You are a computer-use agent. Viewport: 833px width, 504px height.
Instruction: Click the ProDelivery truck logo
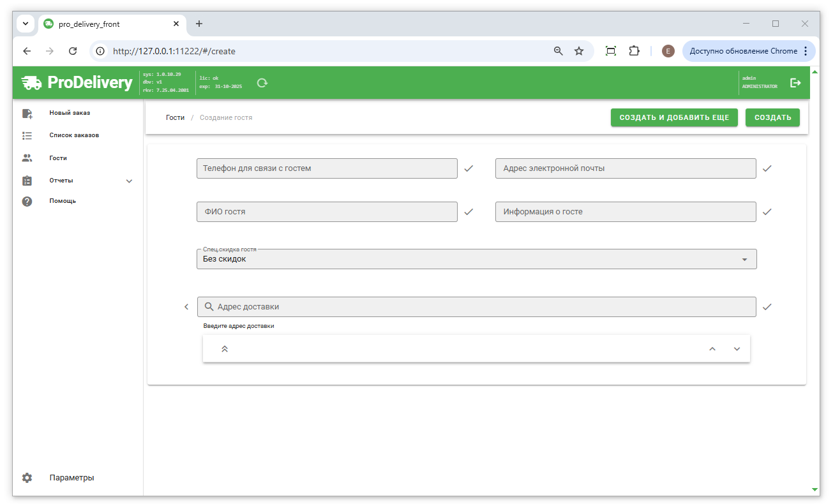pos(31,82)
